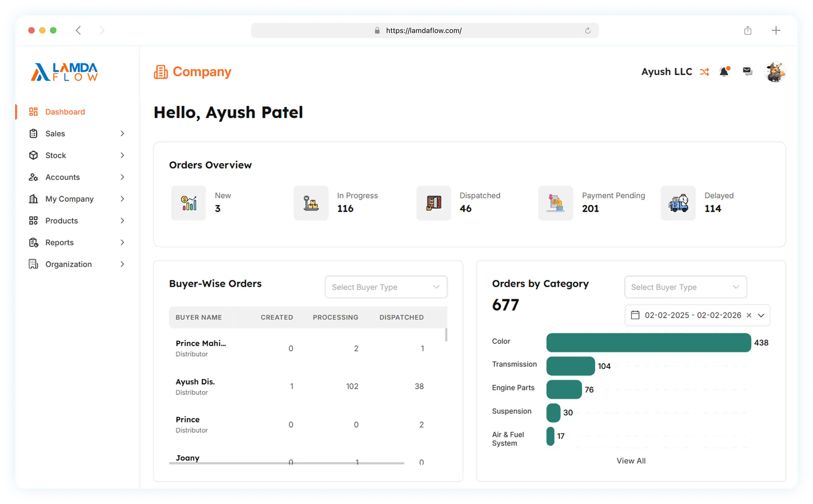
Task: Open the user profile avatar
Action: point(775,72)
